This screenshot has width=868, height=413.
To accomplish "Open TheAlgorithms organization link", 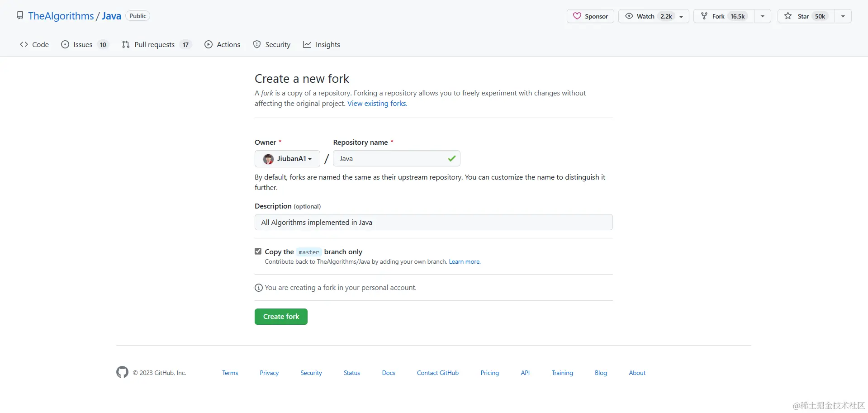I will pyautogui.click(x=61, y=16).
